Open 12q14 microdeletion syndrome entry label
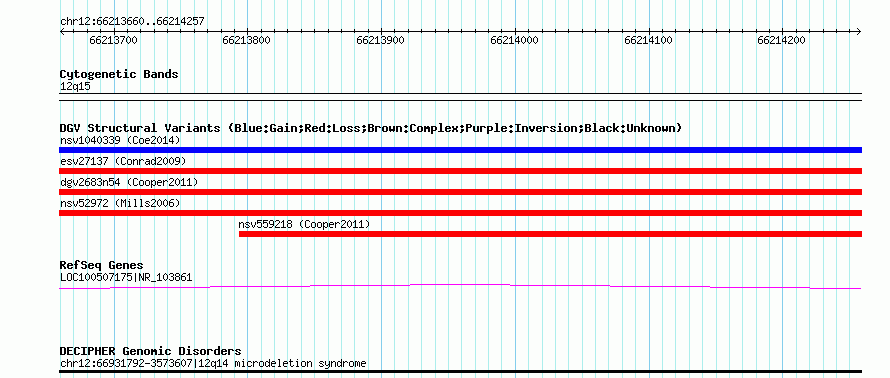Image resolution: width=890 pixels, height=378 pixels. tap(213, 363)
